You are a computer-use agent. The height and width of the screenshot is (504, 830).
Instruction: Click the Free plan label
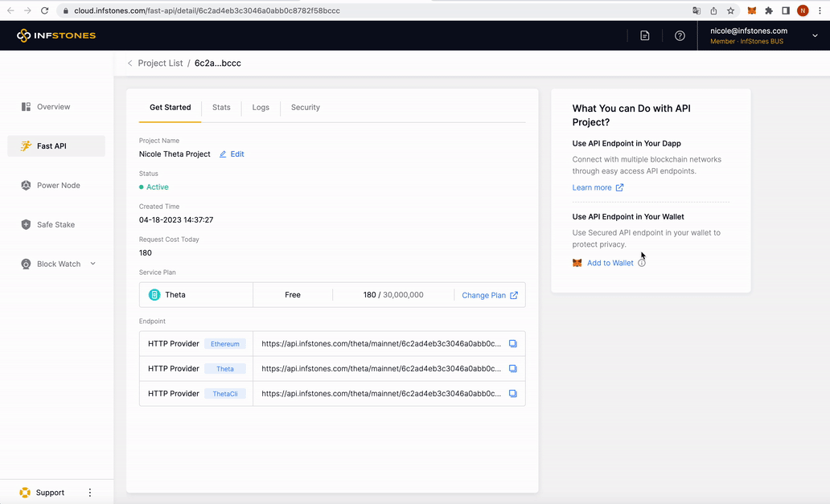293,294
